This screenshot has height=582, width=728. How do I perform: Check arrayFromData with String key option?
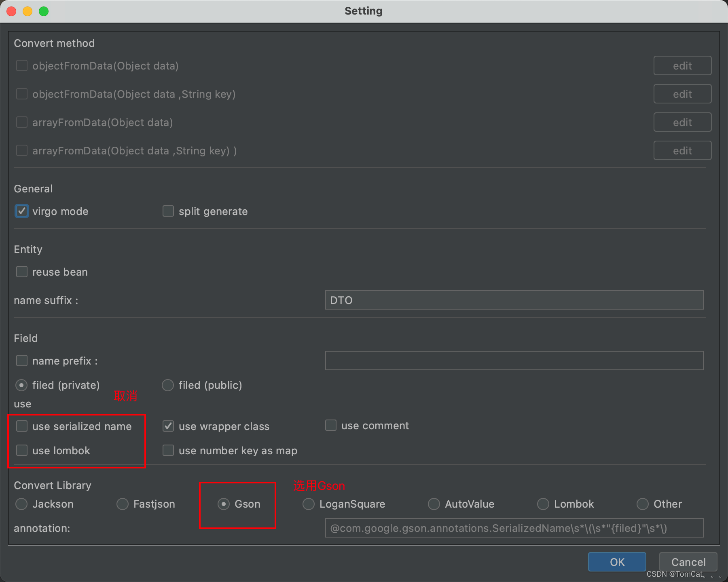[x=22, y=150]
